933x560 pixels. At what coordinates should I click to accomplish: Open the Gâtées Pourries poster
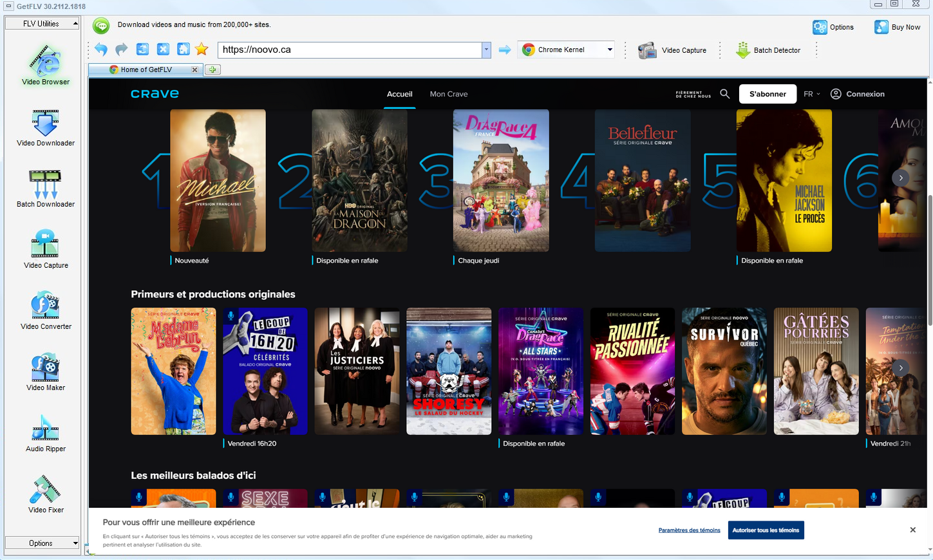pyautogui.click(x=816, y=371)
